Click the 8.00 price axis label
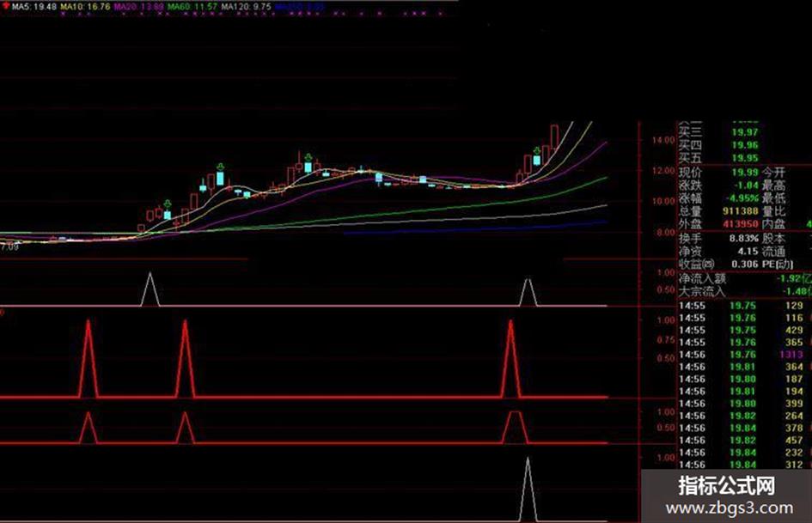This screenshot has width=812, height=523. (665, 233)
